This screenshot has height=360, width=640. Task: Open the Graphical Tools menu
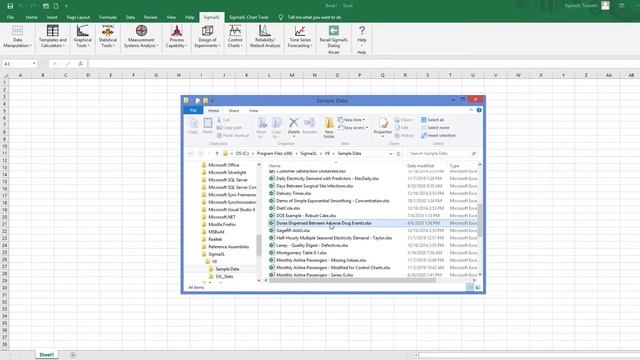[82, 37]
